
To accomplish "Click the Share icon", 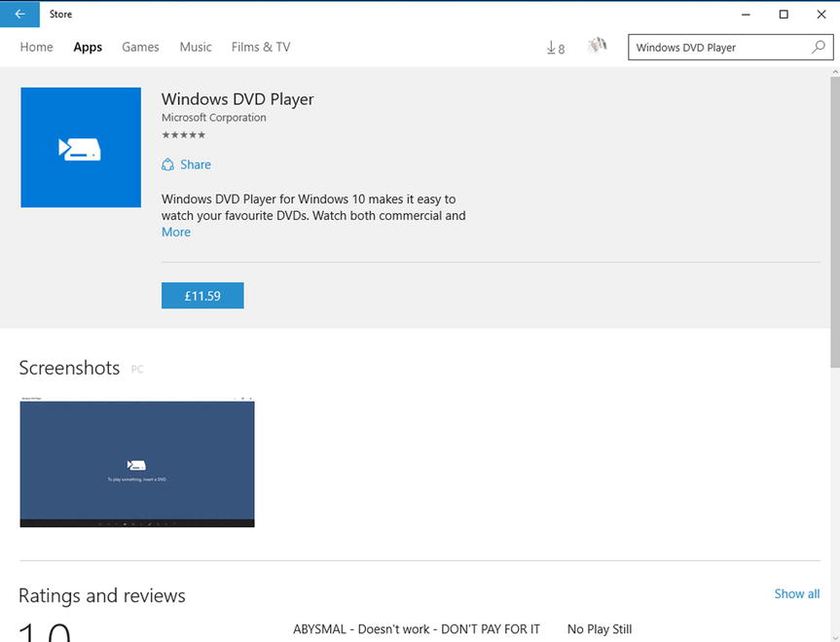I will tap(167, 164).
